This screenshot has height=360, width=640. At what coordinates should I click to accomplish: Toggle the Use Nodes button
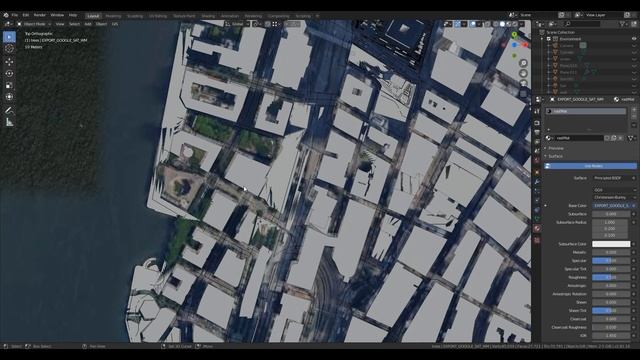[590, 166]
